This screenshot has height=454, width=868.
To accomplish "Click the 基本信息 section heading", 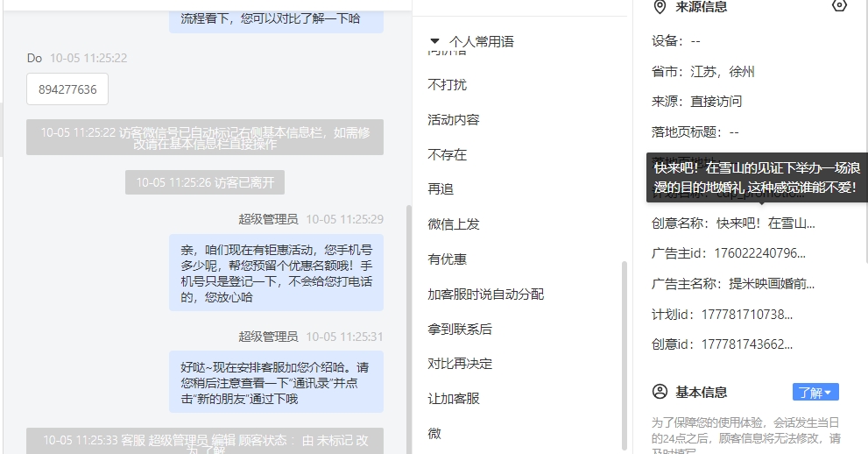I will point(702,393).
